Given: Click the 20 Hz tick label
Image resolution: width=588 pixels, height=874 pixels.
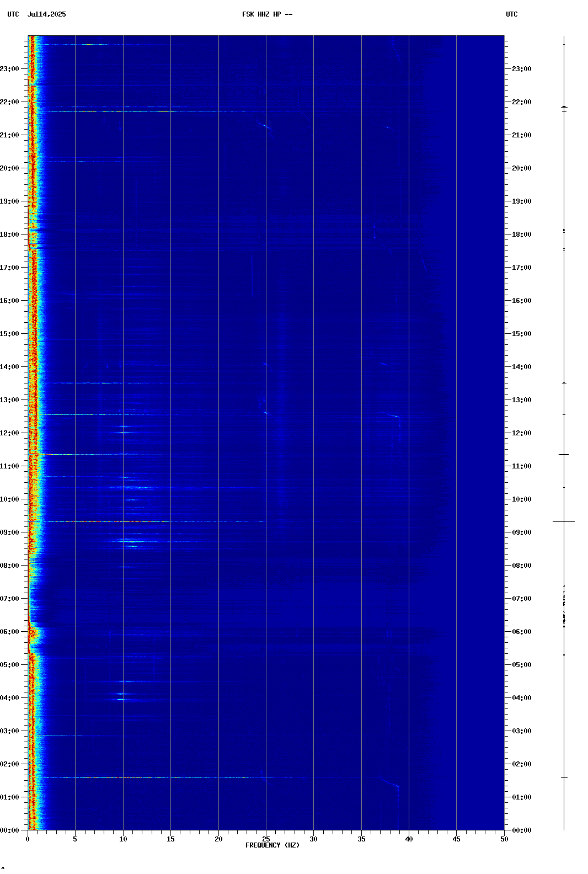Looking at the screenshot, I should pos(218,839).
